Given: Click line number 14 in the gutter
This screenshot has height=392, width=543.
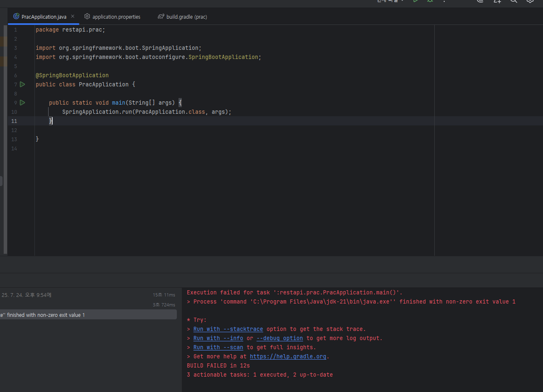Looking at the screenshot, I should (14, 148).
